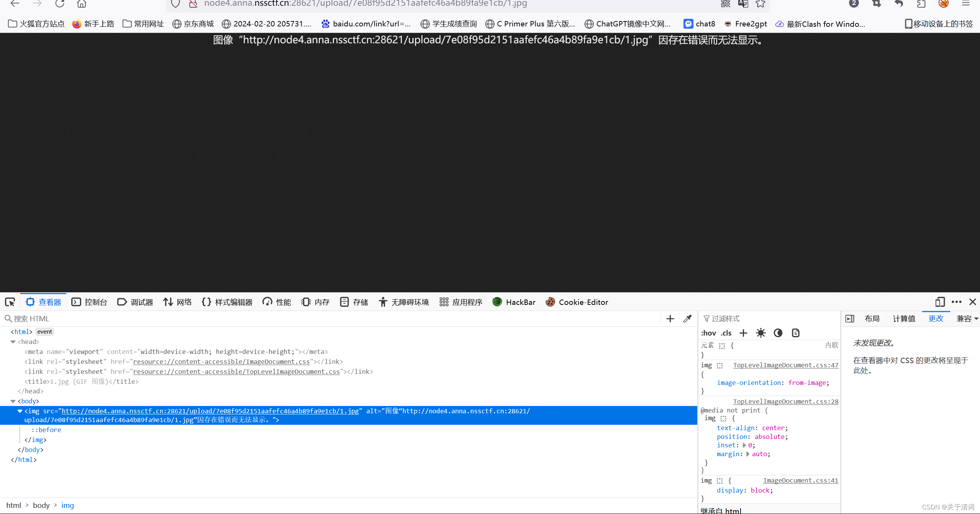
Task: Toggle :hov pseudo-class panel
Action: coord(708,333)
